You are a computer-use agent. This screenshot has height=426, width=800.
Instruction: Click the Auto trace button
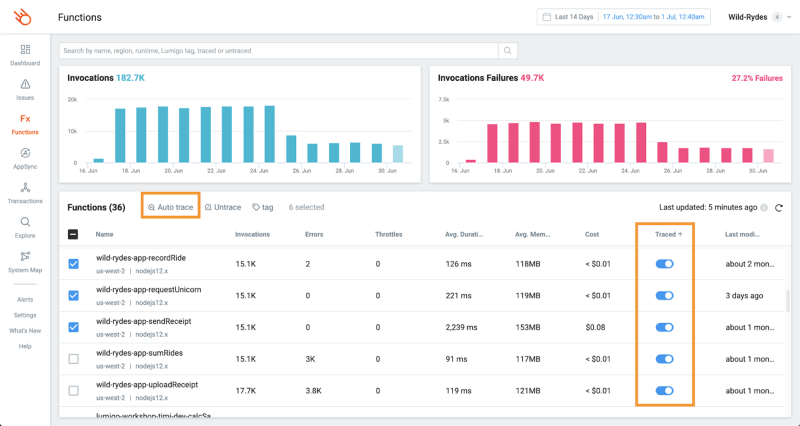(170, 207)
